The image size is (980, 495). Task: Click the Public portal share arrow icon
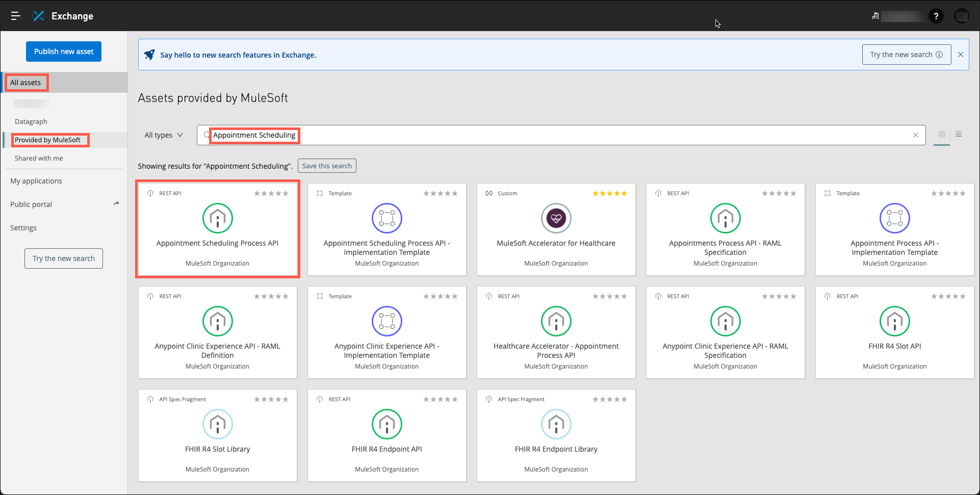116,204
